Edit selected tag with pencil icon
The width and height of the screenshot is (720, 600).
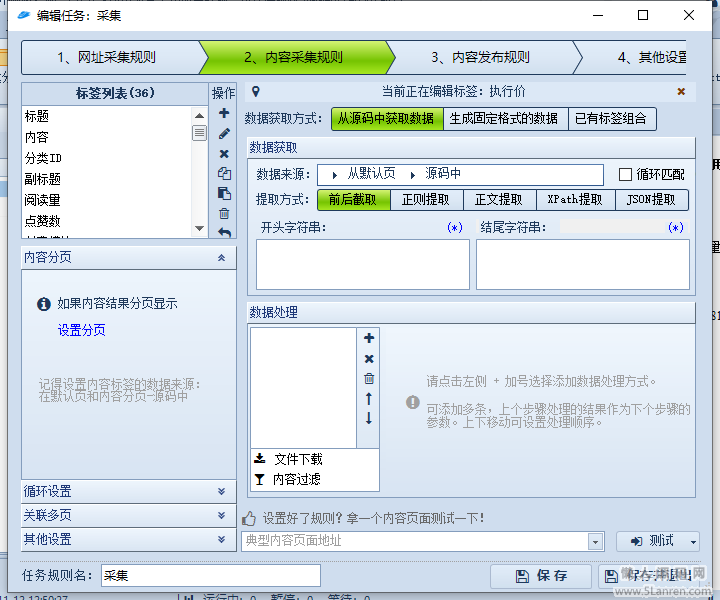[224, 134]
